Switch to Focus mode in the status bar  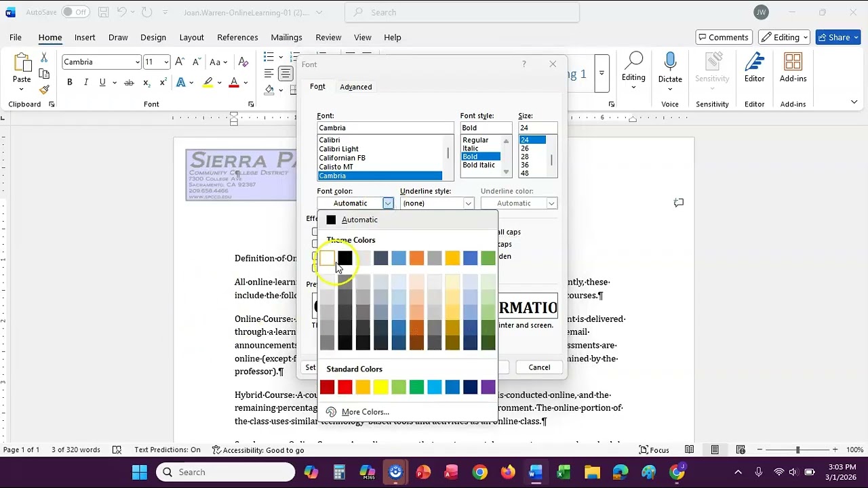click(x=654, y=450)
